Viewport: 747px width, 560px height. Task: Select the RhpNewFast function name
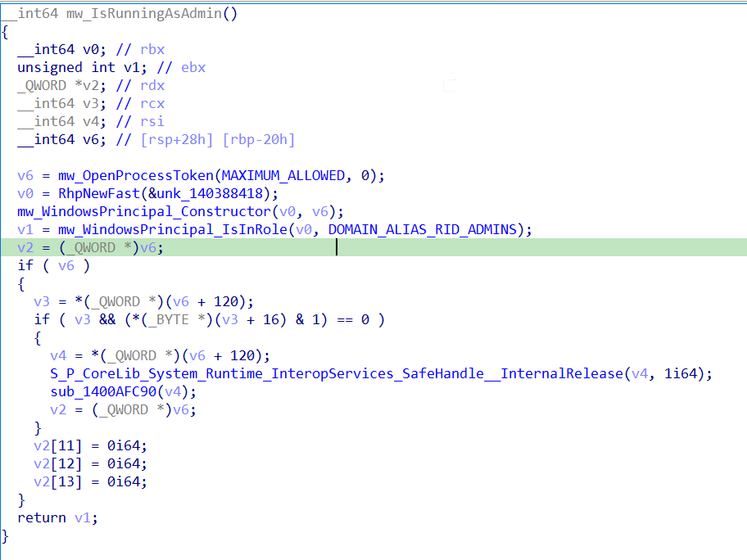[x=101, y=193]
